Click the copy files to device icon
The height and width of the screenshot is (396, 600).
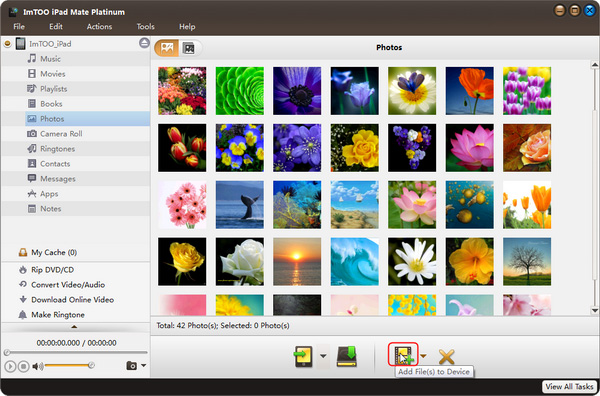pyautogui.click(x=304, y=356)
